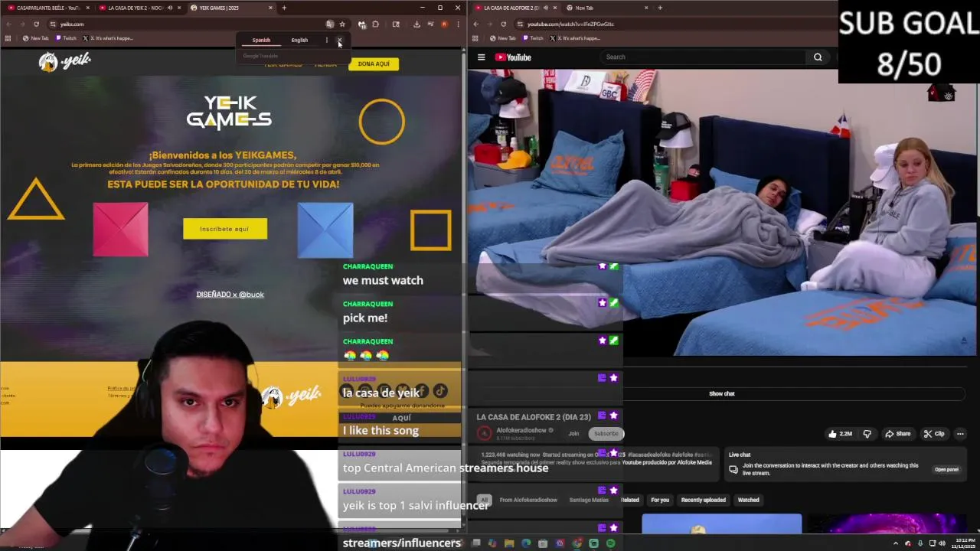Open YouTube guide hamburger menu
Viewport: 980px width, 551px height.
pos(481,57)
